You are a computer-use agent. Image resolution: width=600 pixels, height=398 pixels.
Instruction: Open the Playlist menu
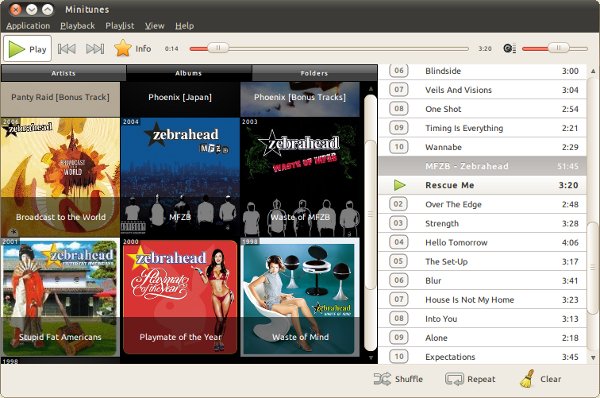(120, 26)
